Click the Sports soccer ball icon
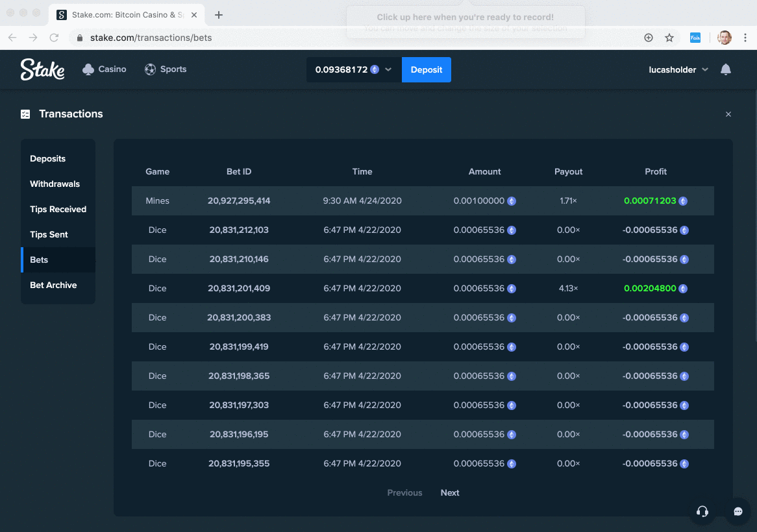The height and width of the screenshot is (532, 757). pos(150,69)
